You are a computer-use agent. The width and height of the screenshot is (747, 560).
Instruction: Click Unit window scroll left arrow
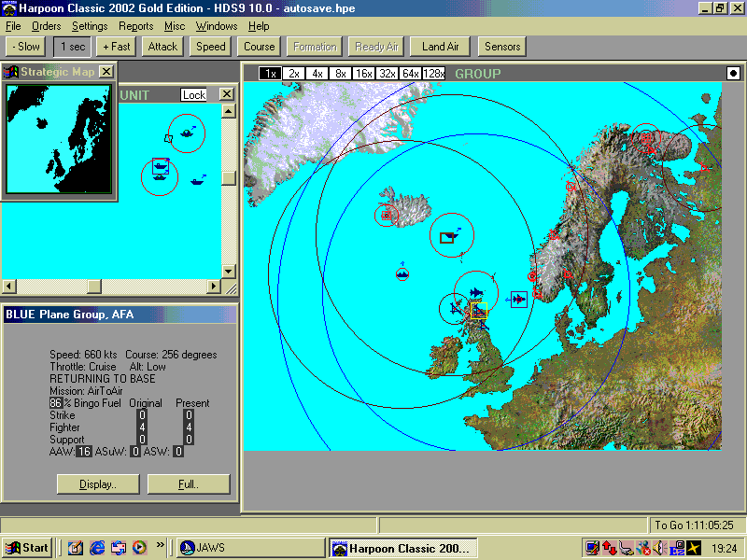click(9, 287)
